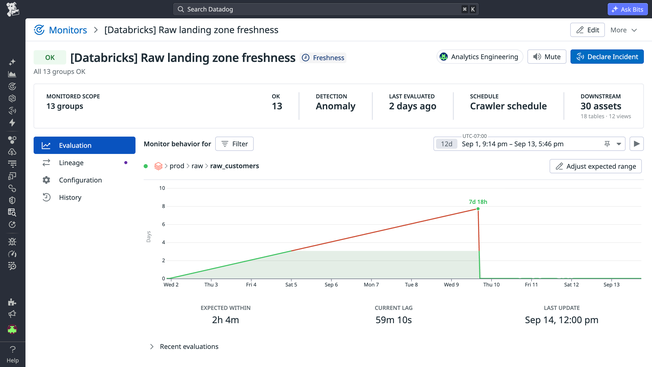Click the 2h 4m expected within value
Viewport: 652px width, 367px height.
pos(225,320)
